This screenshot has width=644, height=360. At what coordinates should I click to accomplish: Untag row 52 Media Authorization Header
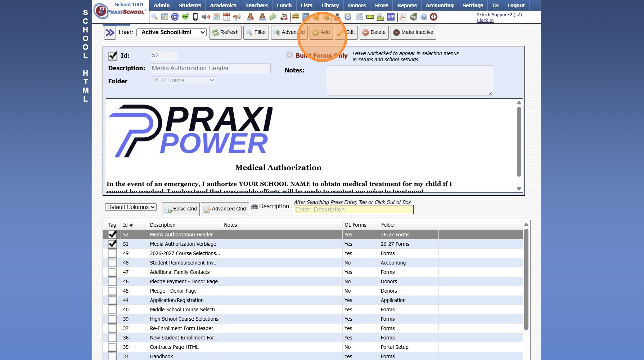[112, 235]
